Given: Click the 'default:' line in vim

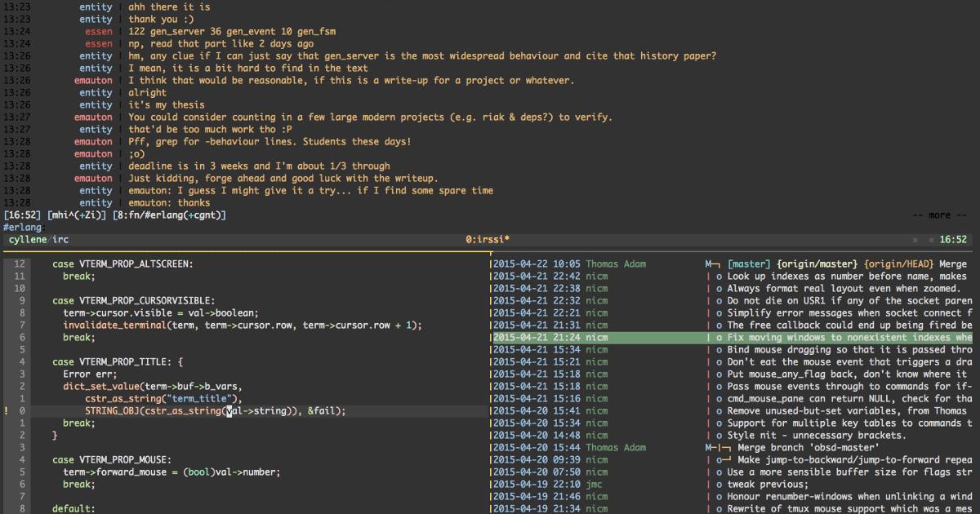Looking at the screenshot, I should click(x=74, y=509).
